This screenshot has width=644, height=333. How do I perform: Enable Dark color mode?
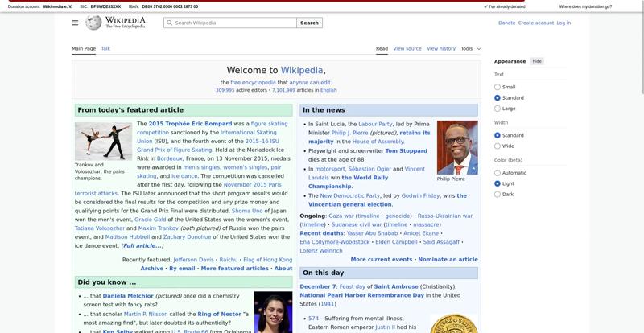coord(497,194)
